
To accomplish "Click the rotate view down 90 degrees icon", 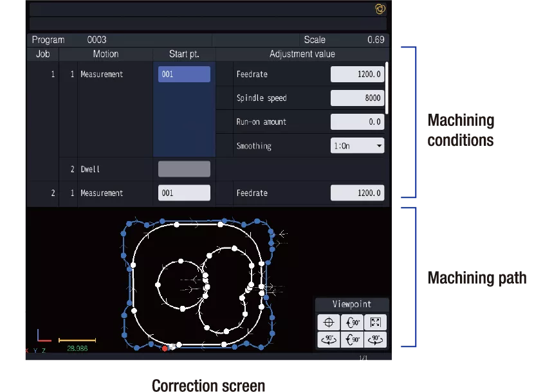I will [352, 339].
